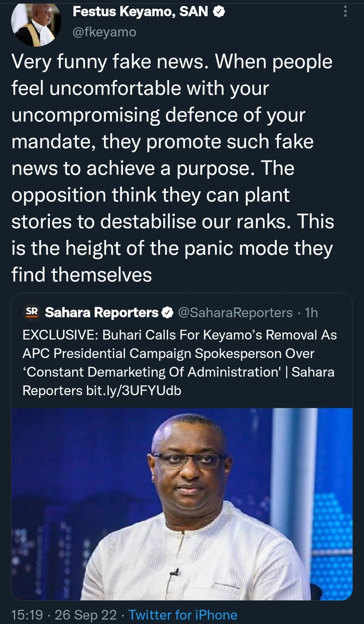Click the 15:19 tweet timestamp
The width and height of the screenshot is (364, 624).
28,615
